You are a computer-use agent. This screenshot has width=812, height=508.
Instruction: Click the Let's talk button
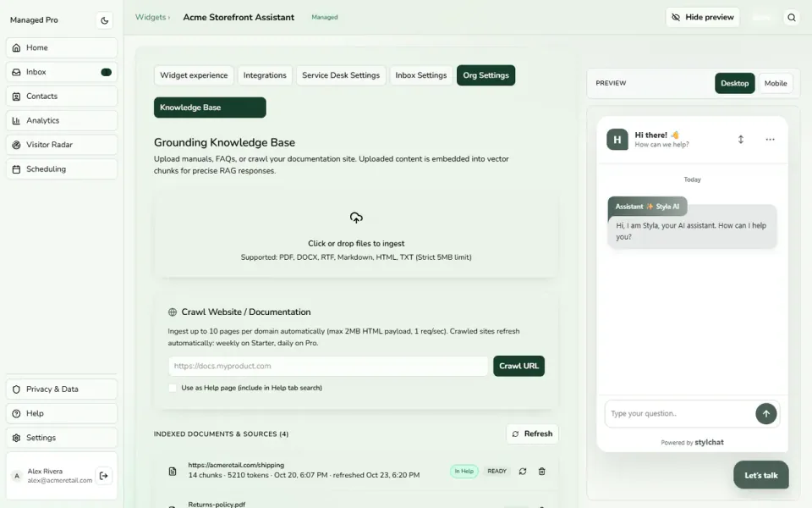pos(760,475)
